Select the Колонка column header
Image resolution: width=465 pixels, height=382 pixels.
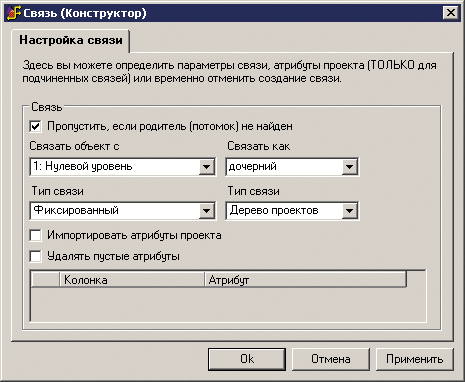click(132, 280)
